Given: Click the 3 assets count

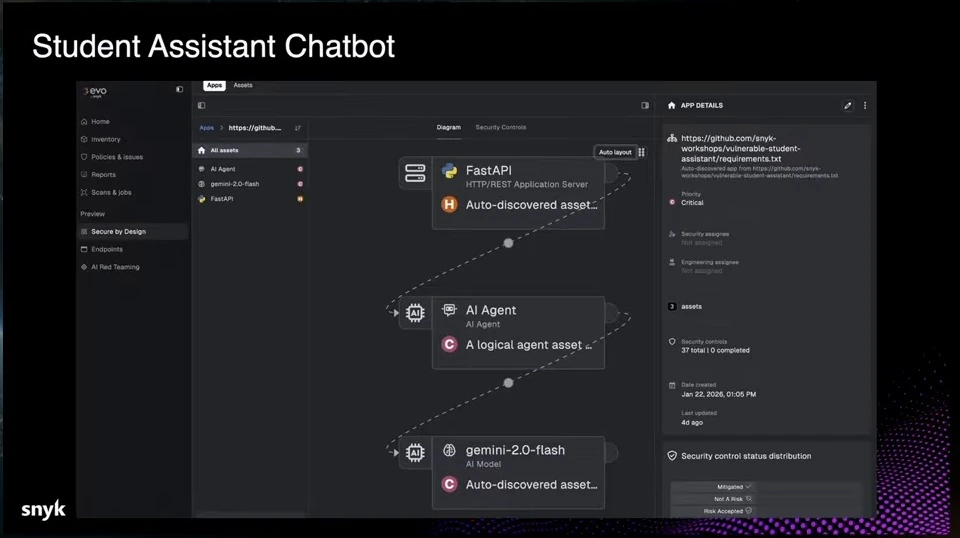Looking at the screenshot, I should tap(685, 307).
